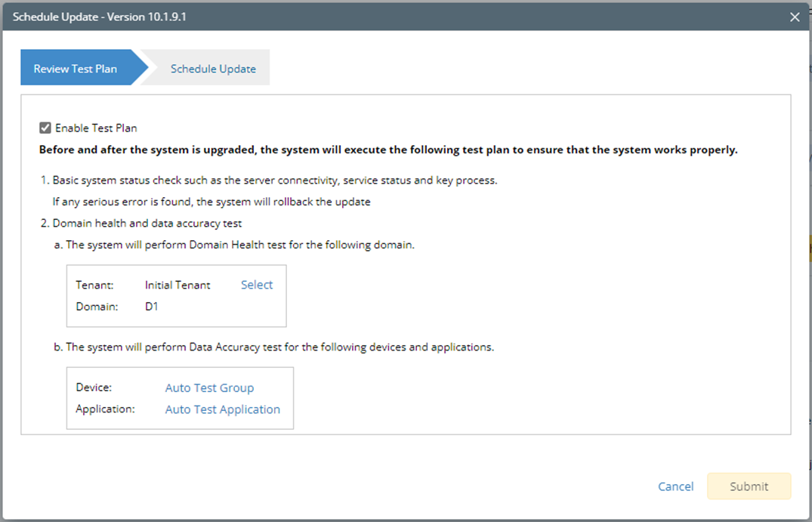812x522 pixels.
Task: Toggle the Enable Test Plan checkbox
Action: click(x=45, y=128)
